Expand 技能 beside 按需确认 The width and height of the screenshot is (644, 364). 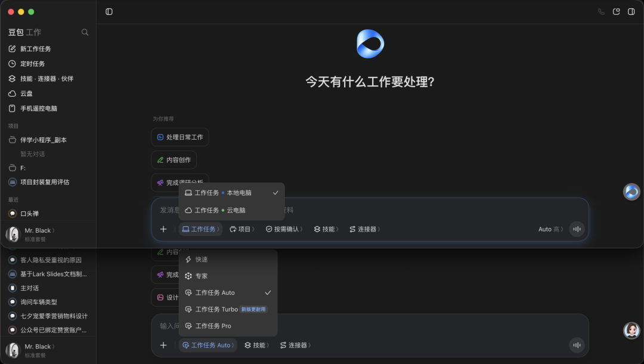[326, 229]
